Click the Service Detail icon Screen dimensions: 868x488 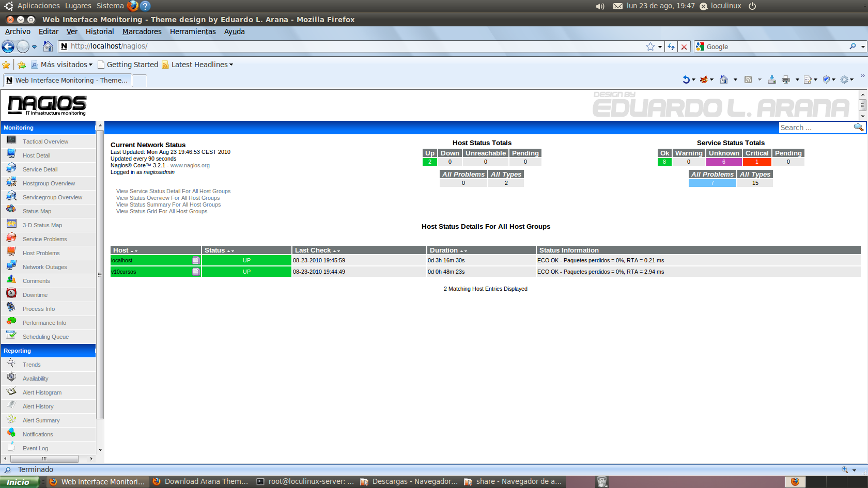[x=11, y=168]
